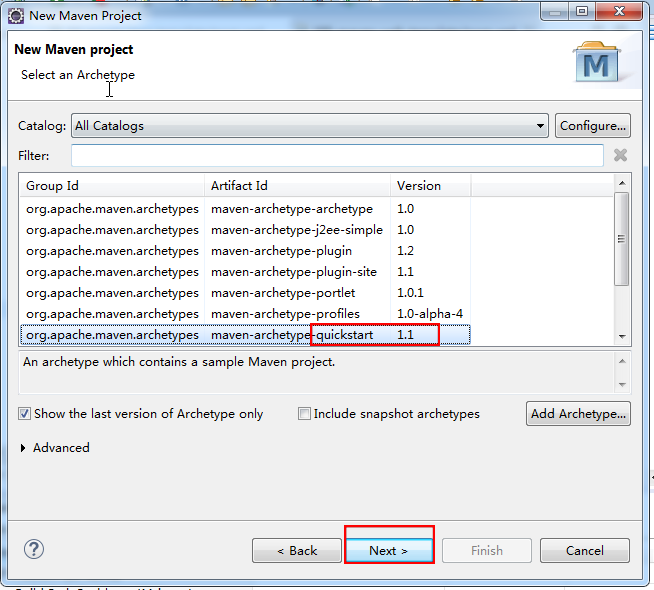The height and width of the screenshot is (590, 654).
Task: Sort by the Version column header
Action: click(430, 186)
